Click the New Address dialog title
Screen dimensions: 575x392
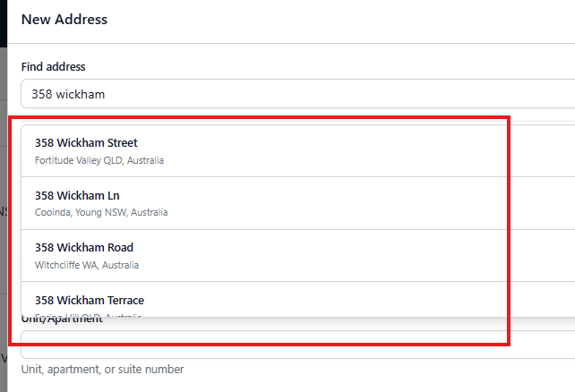coord(64,19)
